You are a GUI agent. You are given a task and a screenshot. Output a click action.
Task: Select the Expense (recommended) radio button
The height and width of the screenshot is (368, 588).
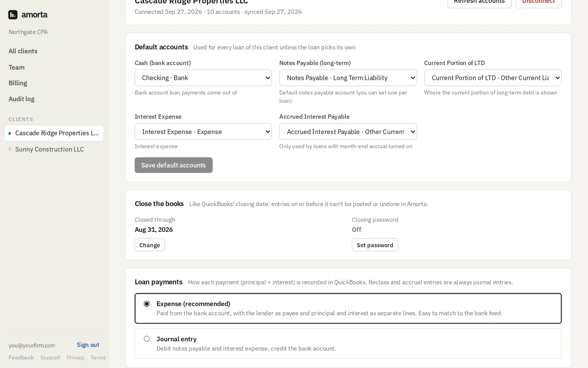147,304
